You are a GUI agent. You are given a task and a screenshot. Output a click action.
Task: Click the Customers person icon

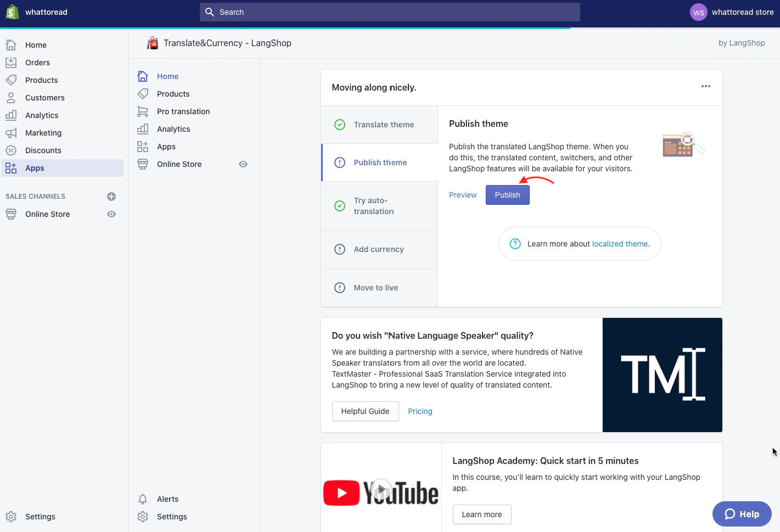11,98
